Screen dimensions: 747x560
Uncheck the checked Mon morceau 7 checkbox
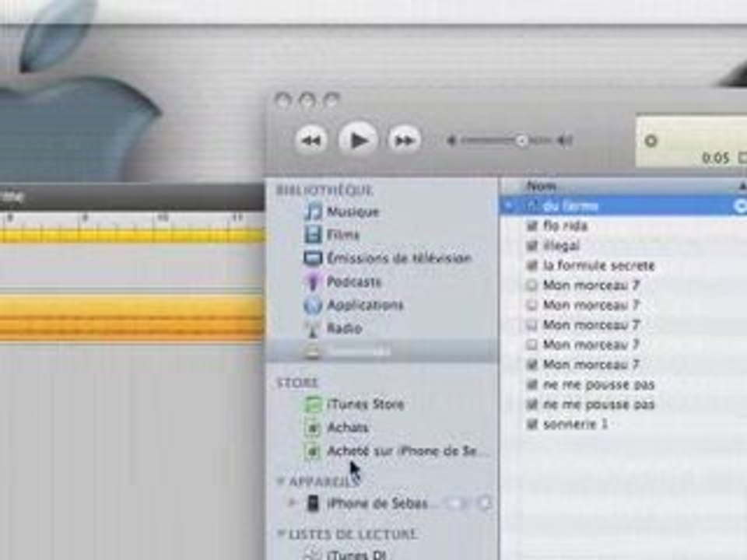532,365
